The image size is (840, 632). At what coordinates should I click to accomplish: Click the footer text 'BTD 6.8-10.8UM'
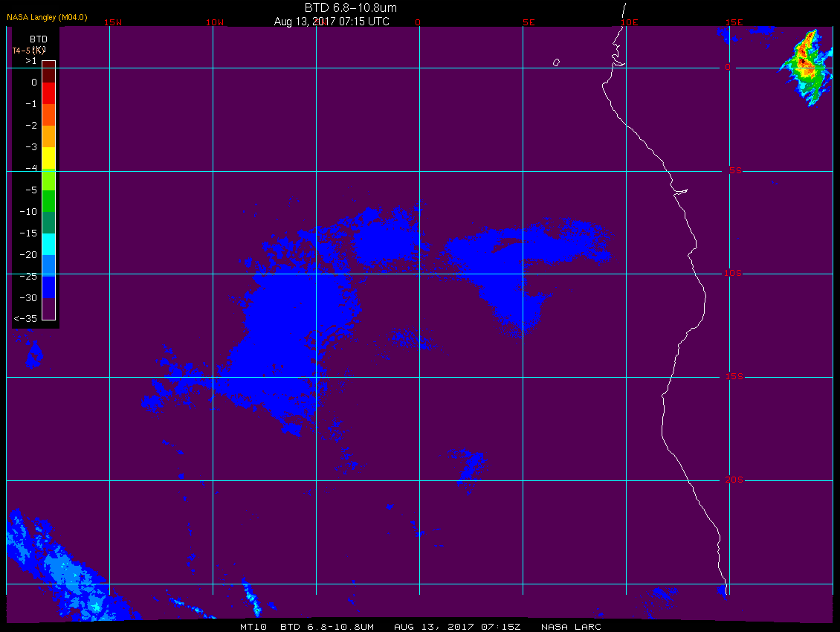(x=327, y=627)
